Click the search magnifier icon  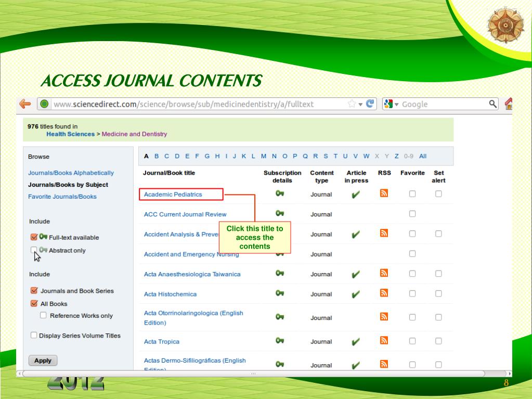tap(492, 104)
